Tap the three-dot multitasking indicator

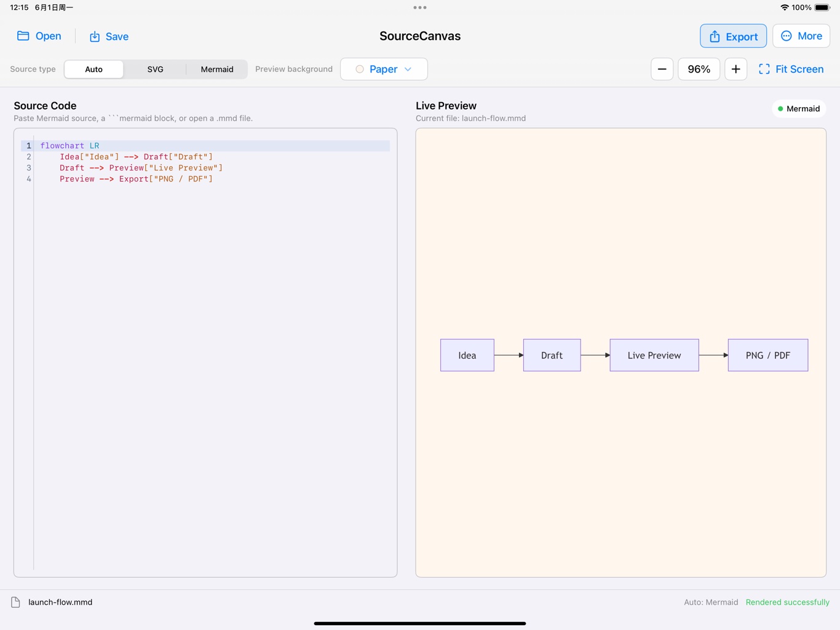(420, 7)
